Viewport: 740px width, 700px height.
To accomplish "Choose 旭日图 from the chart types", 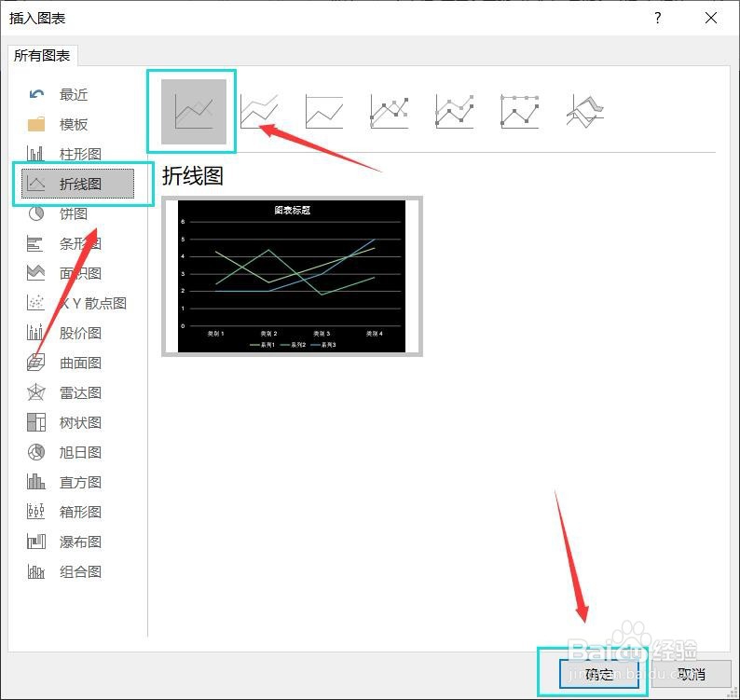I will (80, 452).
